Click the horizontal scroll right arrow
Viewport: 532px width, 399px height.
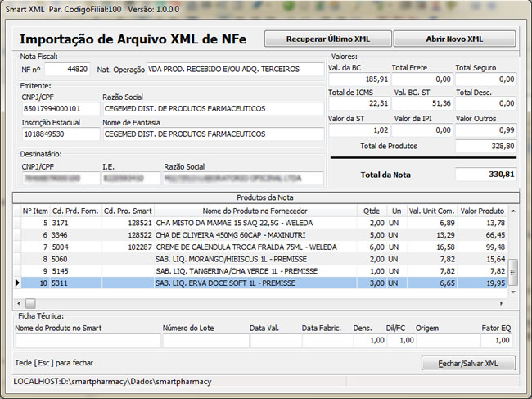point(502,303)
